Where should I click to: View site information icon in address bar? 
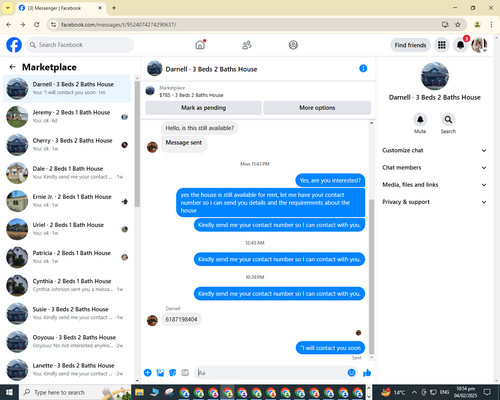pyautogui.click(x=53, y=24)
